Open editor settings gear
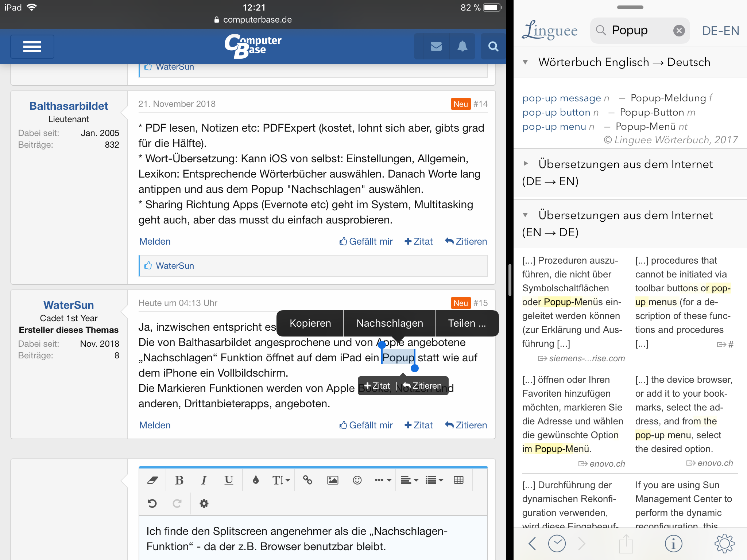747x560 pixels. pyautogui.click(x=204, y=503)
